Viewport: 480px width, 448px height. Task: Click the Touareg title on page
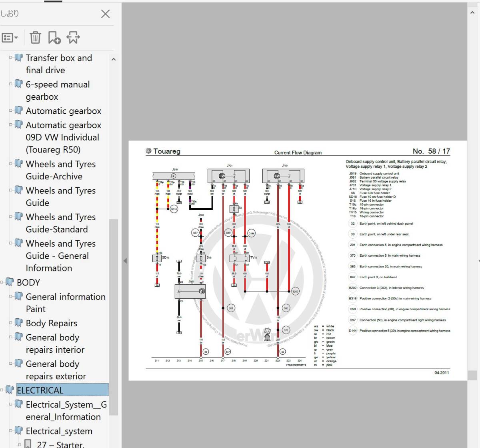167,151
